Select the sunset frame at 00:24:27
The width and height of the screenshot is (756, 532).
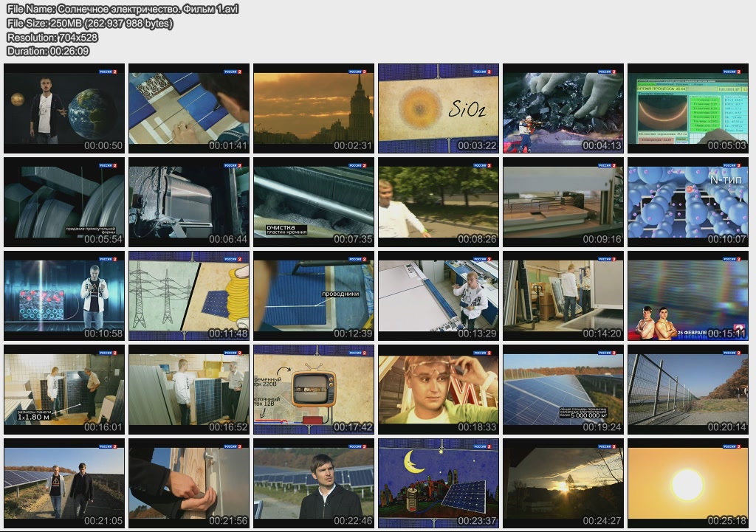(x=563, y=483)
